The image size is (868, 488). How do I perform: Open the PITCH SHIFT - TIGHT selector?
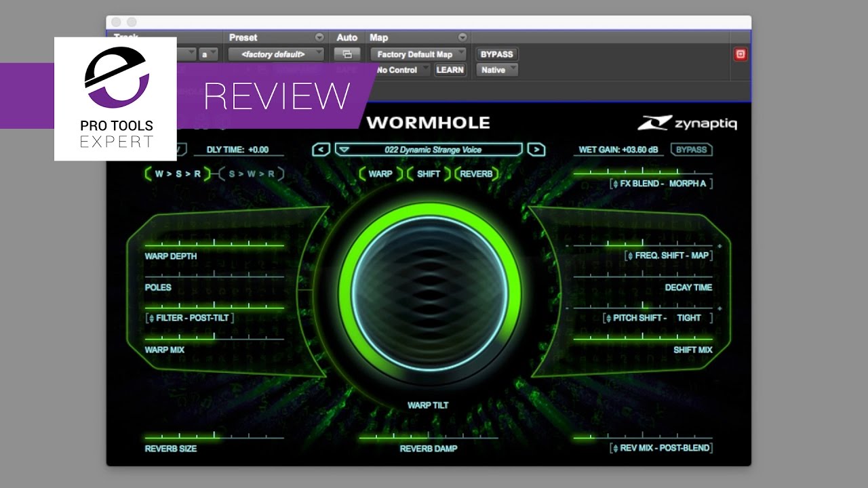pyautogui.click(x=657, y=318)
